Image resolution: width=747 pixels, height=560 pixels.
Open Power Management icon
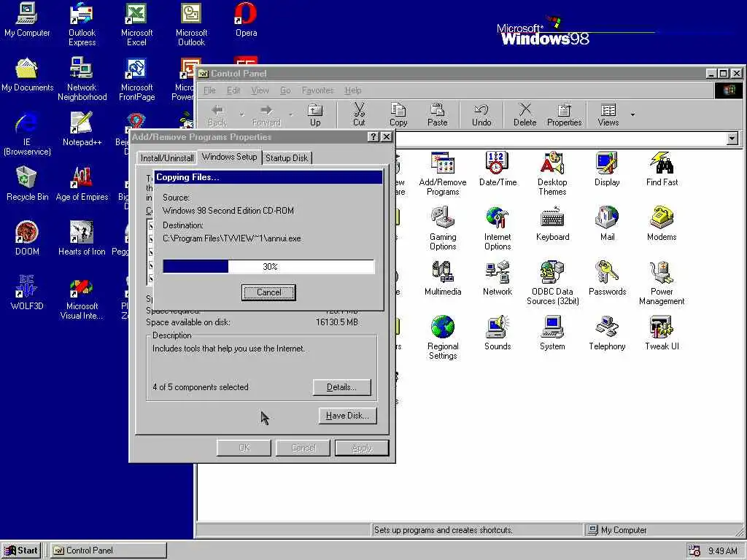pyautogui.click(x=662, y=283)
